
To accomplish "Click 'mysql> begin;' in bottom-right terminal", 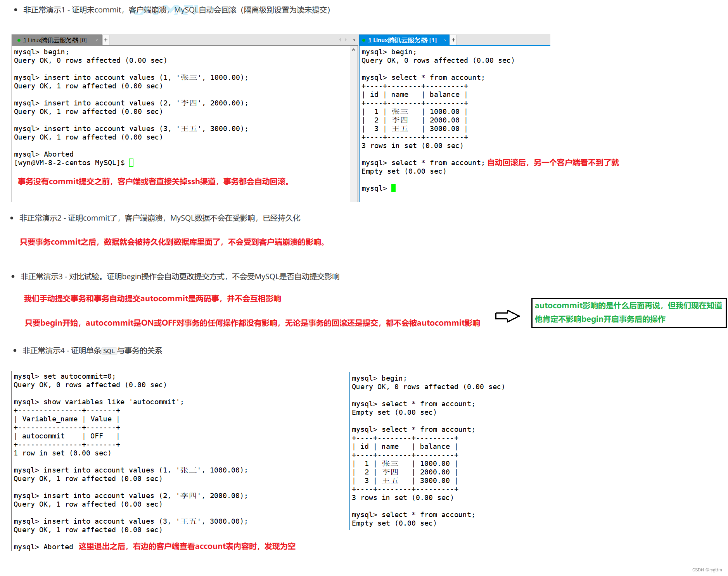I will [379, 378].
